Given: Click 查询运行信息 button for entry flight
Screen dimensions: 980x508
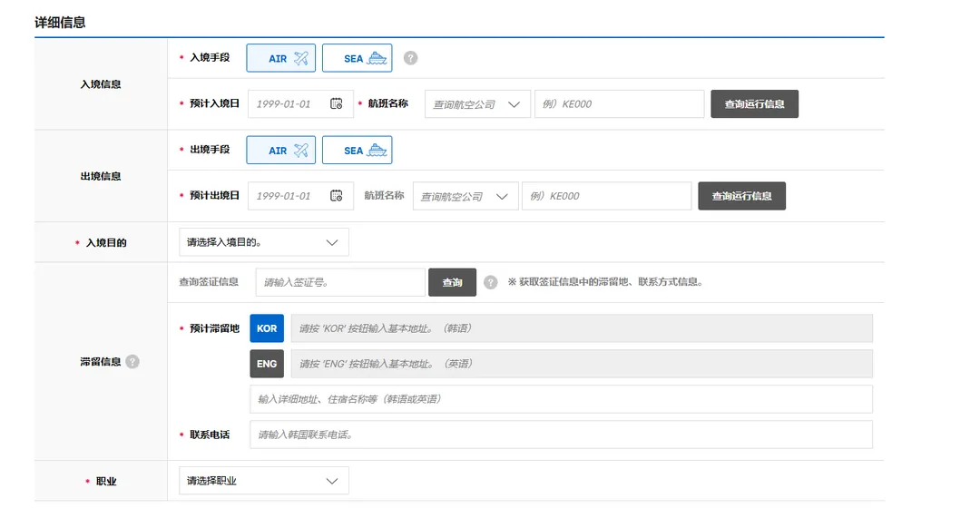Looking at the screenshot, I should (x=754, y=103).
